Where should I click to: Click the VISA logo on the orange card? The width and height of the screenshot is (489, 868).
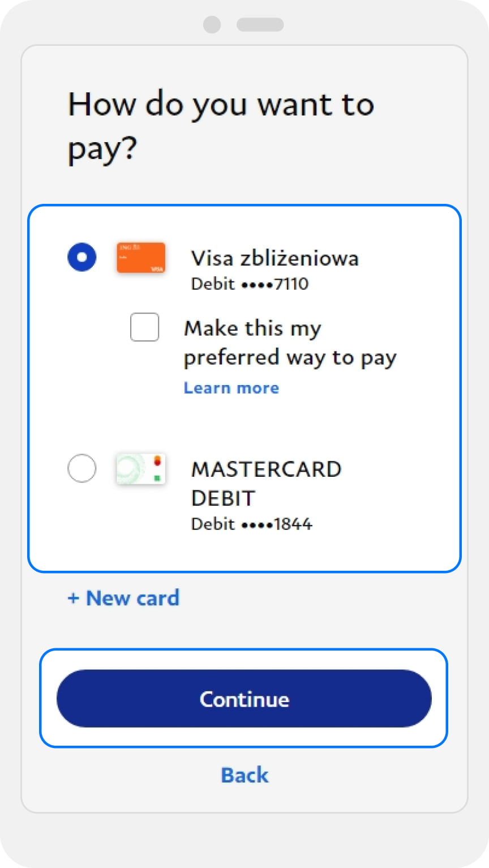(157, 269)
